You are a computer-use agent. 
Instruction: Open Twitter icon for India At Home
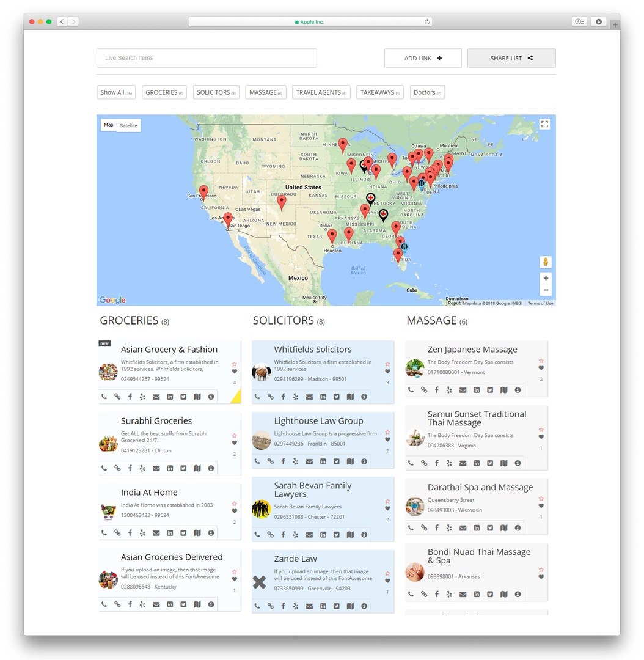[183, 533]
